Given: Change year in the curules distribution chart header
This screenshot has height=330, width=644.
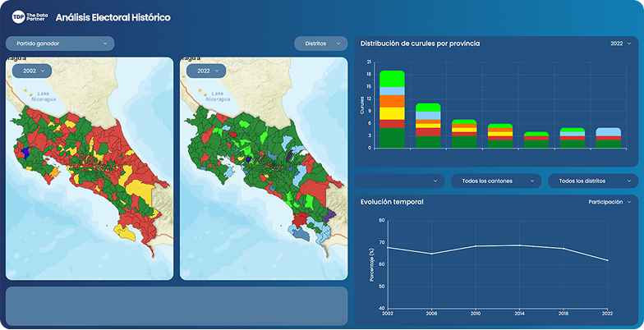Looking at the screenshot, I should point(621,44).
